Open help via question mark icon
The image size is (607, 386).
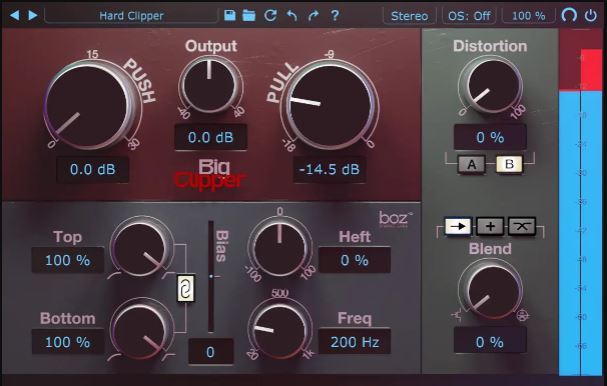click(x=335, y=15)
